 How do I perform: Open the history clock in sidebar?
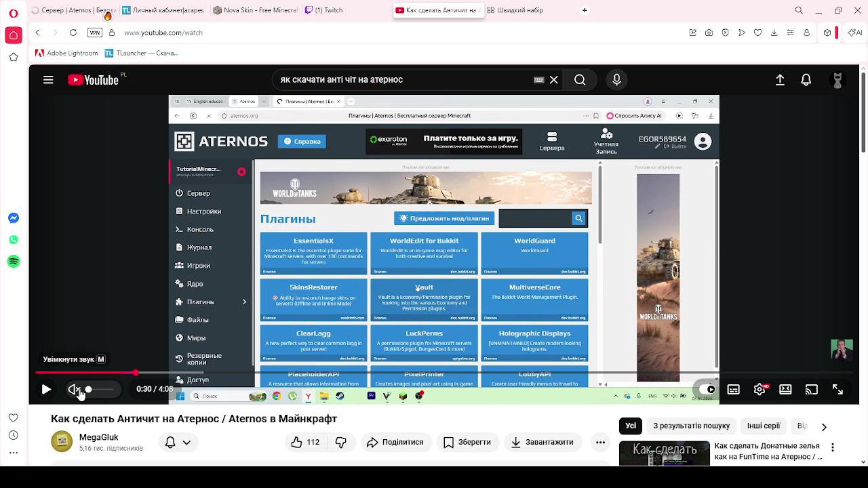pos(14,435)
